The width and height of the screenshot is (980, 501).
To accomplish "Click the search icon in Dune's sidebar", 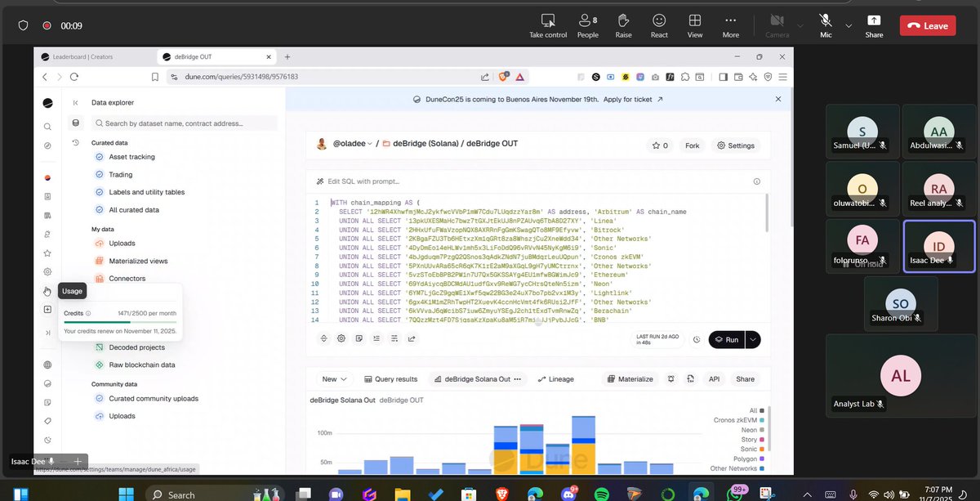I will (x=47, y=127).
